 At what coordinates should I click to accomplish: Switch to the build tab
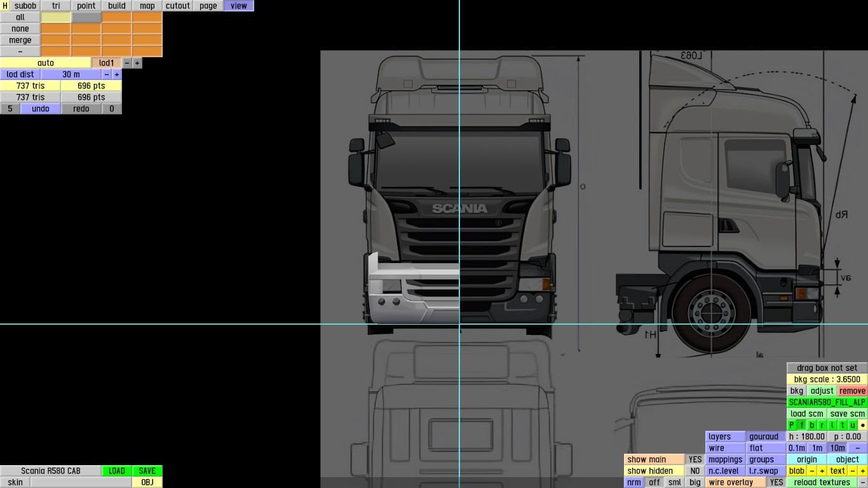tap(117, 6)
